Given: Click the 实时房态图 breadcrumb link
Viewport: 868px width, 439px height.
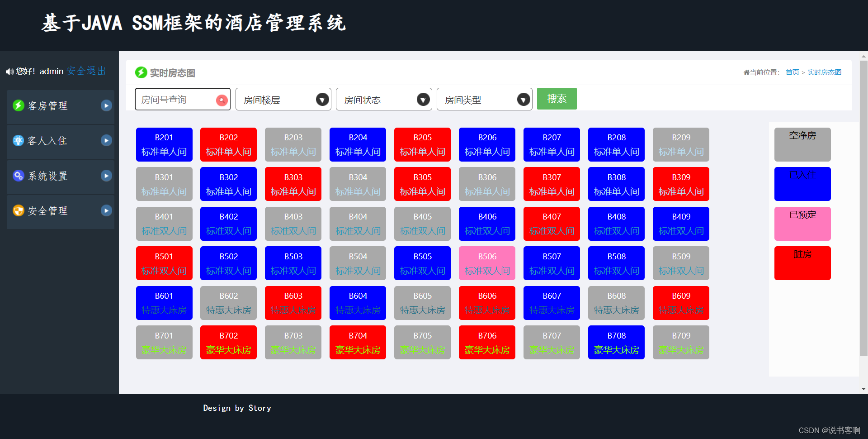Looking at the screenshot, I should tap(824, 72).
